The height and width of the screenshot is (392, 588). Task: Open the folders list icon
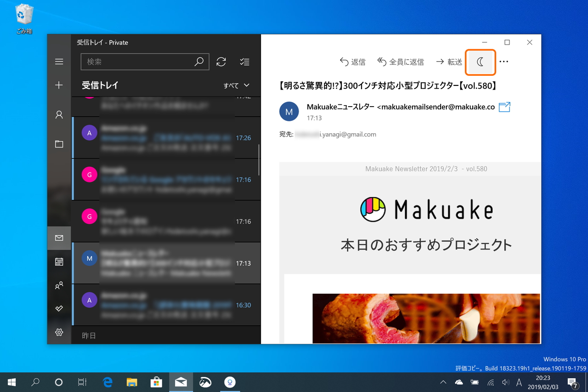pos(59,144)
